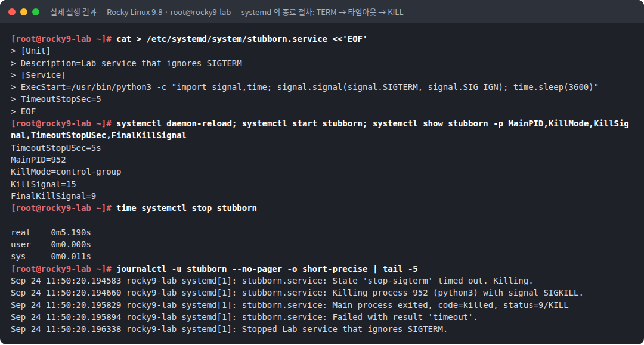This screenshot has height=345, width=644.
Task: Click the 'journalctl -u stubborn' command
Action: tap(267, 269)
